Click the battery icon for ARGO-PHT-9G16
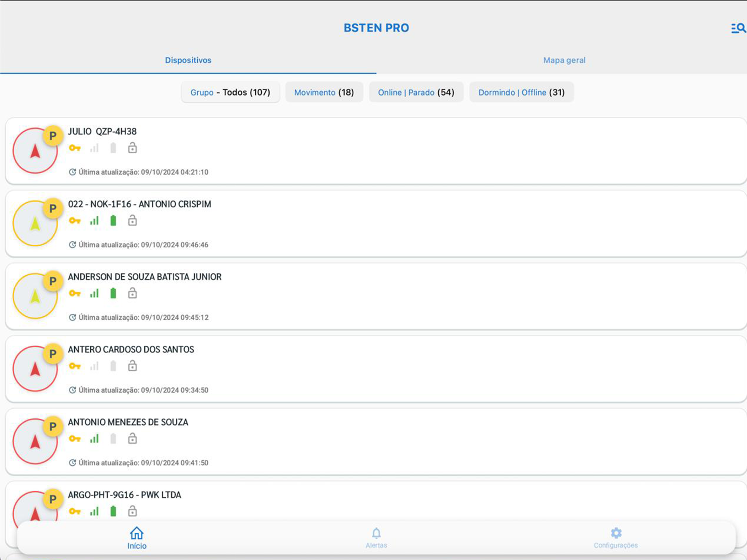The height and width of the screenshot is (560, 747). tap(113, 511)
